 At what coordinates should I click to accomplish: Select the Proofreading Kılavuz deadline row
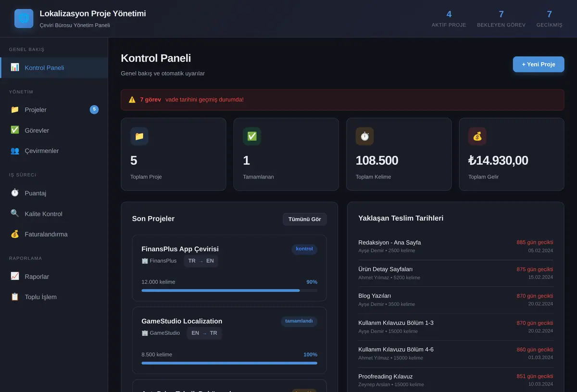(x=456, y=380)
